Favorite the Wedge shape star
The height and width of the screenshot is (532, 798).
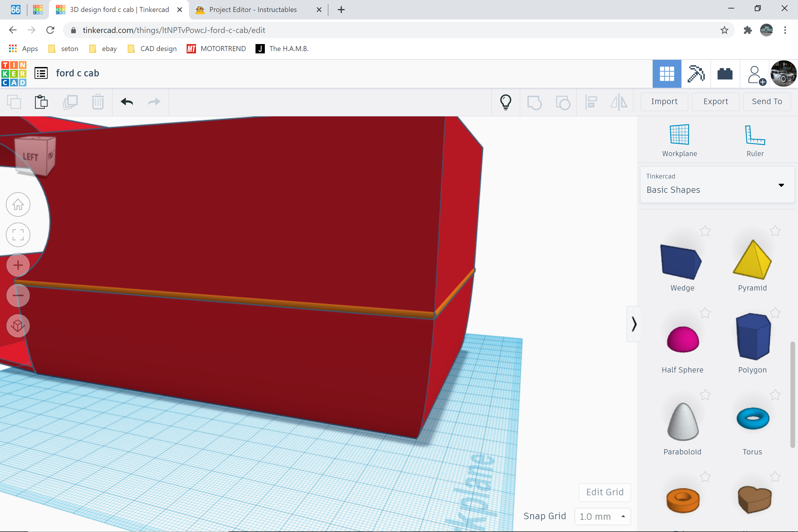point(705,231)
